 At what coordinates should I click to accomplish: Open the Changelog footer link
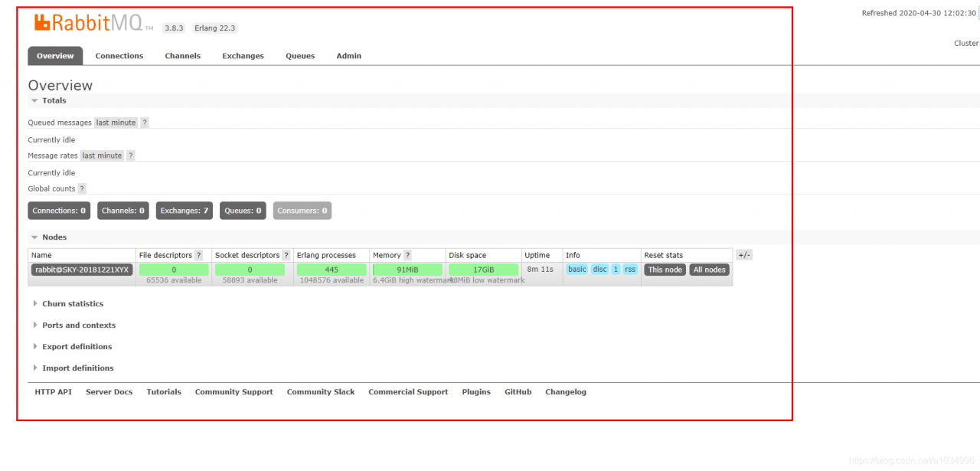[x=566, y=392]
